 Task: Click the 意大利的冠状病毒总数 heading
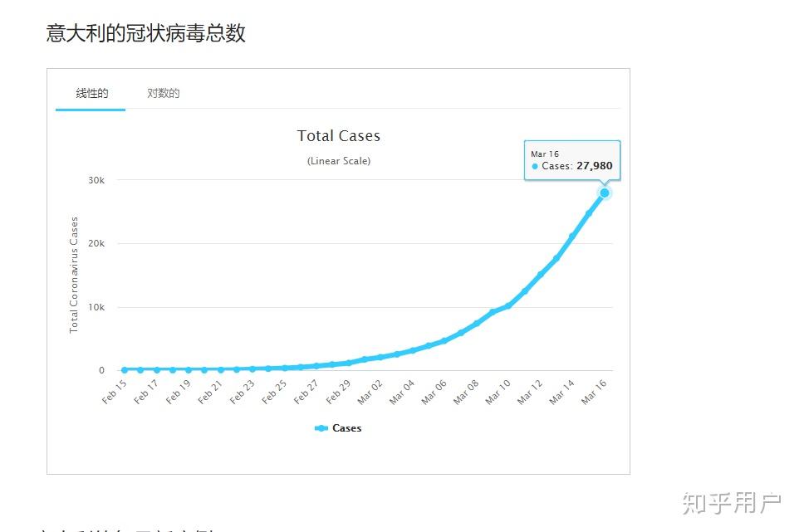[x=146, y=33]
